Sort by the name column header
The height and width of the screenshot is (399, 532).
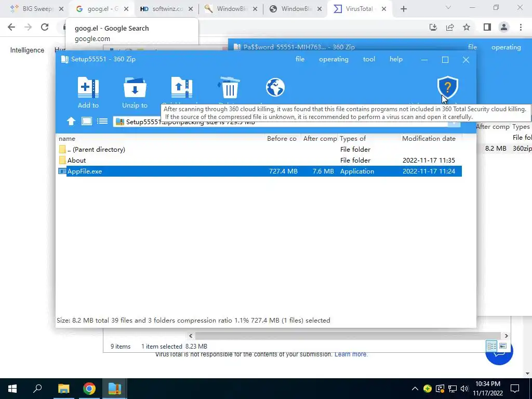(x=161, y=138)
